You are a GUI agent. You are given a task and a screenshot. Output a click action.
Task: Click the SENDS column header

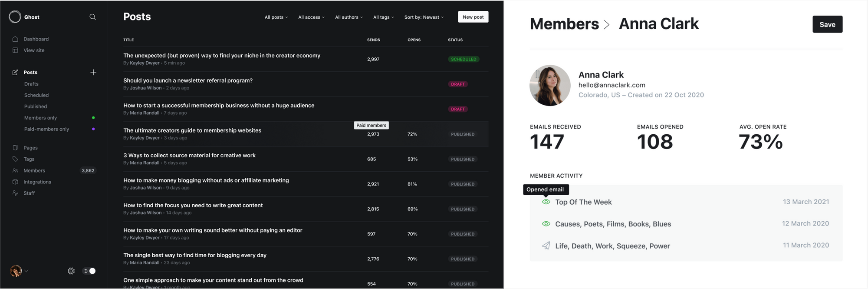(x=374, y=40)
